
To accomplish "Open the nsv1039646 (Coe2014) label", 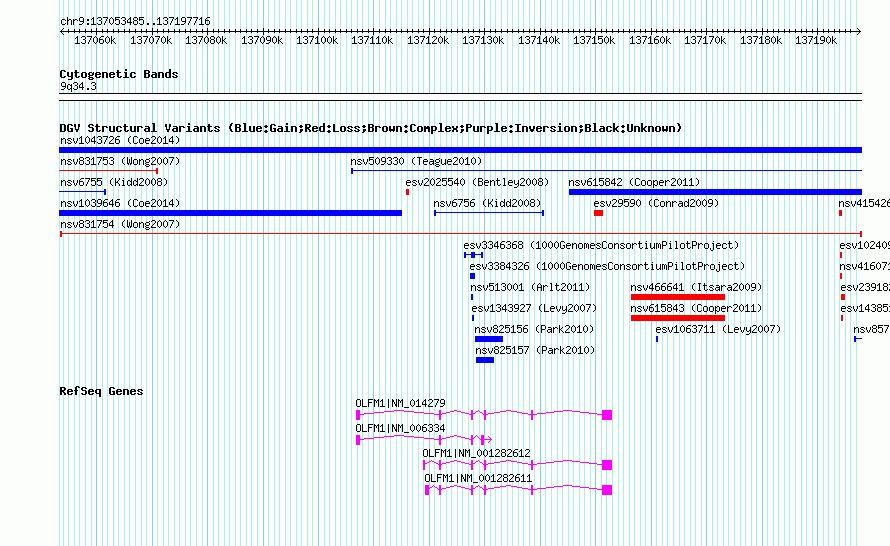I will click(120, 203).
